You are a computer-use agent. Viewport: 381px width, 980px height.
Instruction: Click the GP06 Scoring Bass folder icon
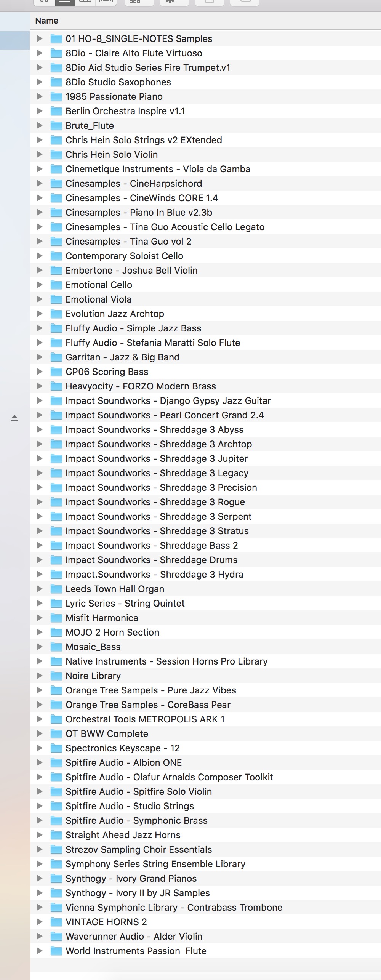[56, 372]
